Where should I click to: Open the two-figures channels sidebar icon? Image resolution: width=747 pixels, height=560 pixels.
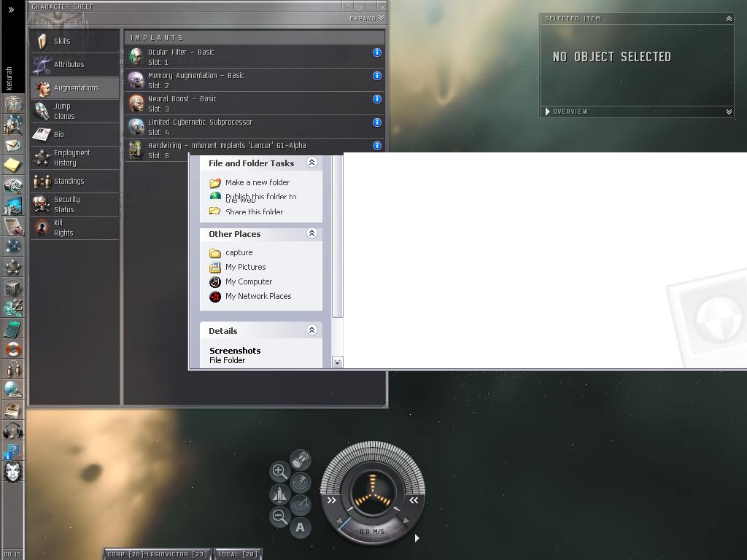[x=13, y=369]
